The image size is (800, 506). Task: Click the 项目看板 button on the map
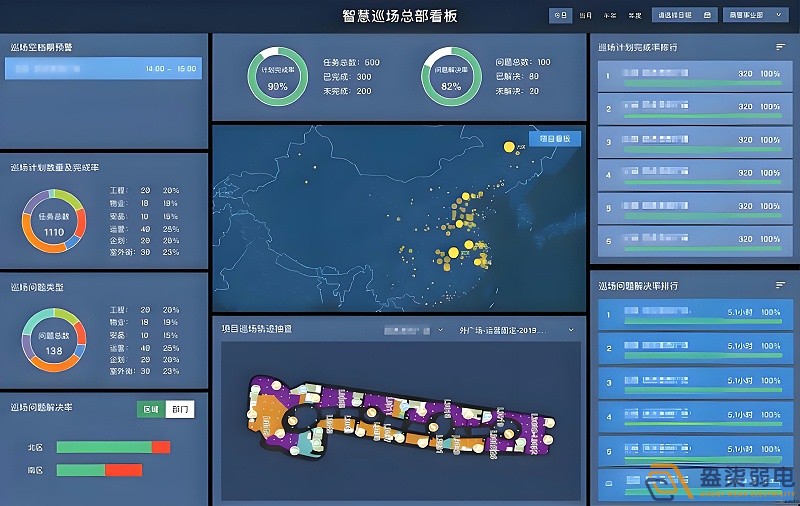click(554, 139)
